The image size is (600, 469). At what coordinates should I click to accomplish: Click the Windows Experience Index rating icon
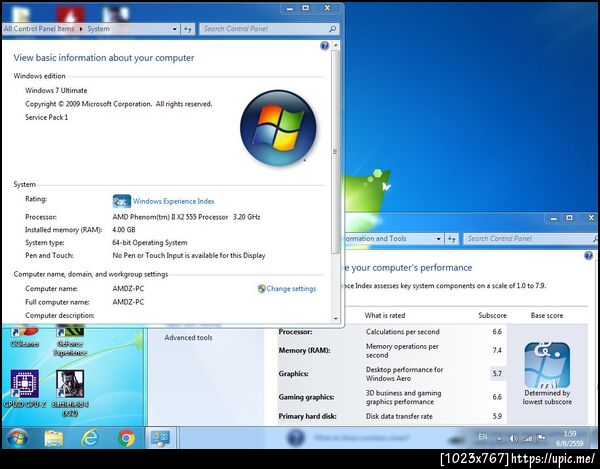[122, 201]
